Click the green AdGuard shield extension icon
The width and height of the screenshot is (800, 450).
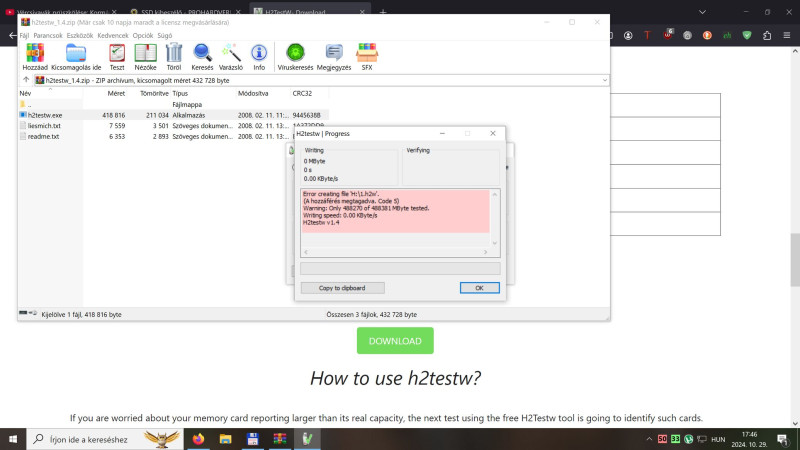(747, 36)
